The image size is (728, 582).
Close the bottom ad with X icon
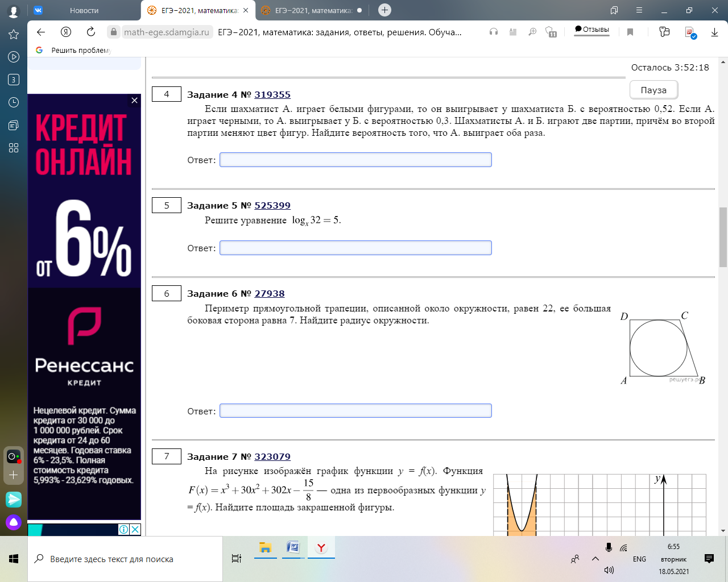(135, 529)
